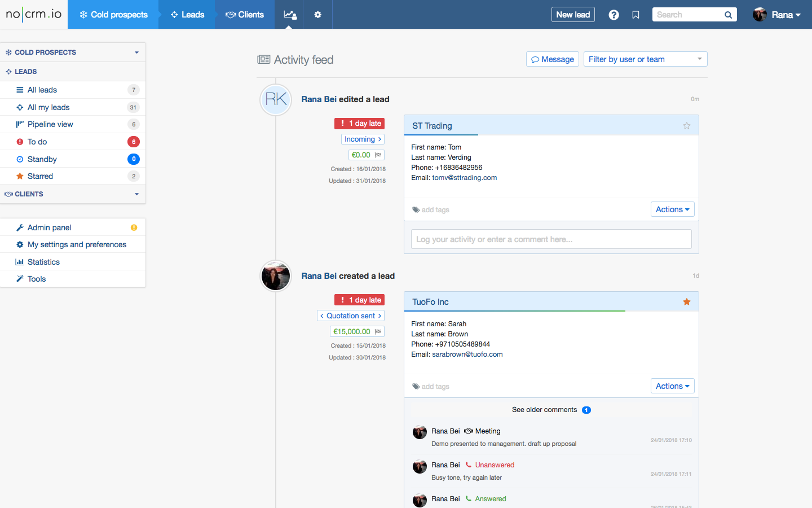Open Filter by user or team dropdown
The image size is (812, 508).
(x=645, y=59)
